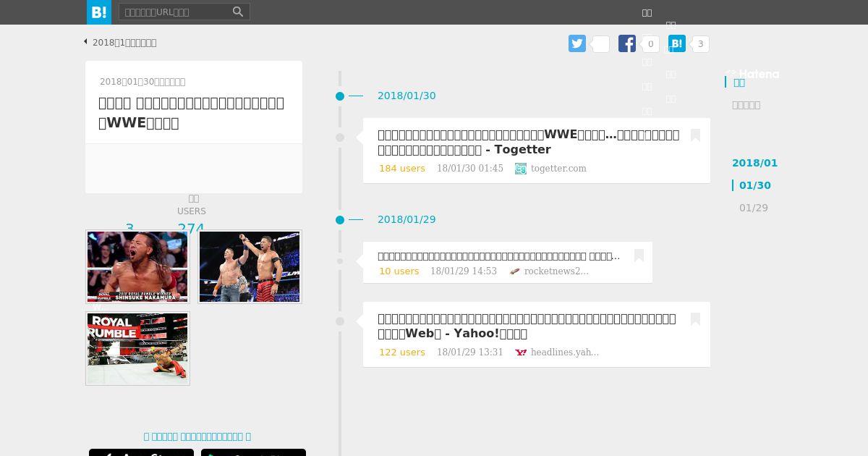Jump to the 2018/01/29 timeline date
The width and height of the screenshot is (868, 456).
click(x=407, y=219)
